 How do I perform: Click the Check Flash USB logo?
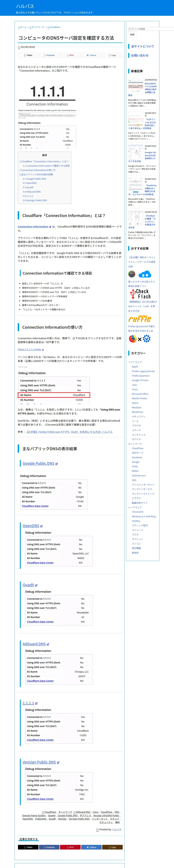point(141,294)
